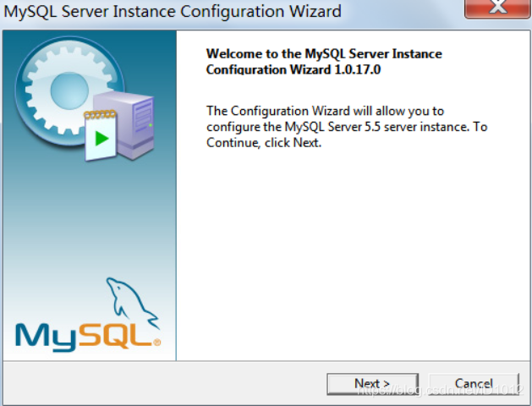Click the "Configuration Wizard 1.0.17.0" version text
532x406 pixels.
click(x=293, y=69)
